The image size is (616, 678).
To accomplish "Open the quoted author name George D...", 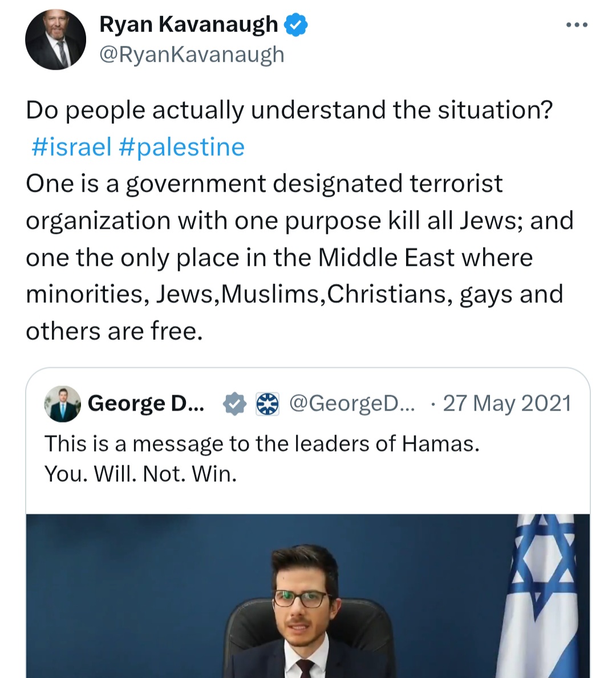I will pyautogui.click(x=146, y=403).
